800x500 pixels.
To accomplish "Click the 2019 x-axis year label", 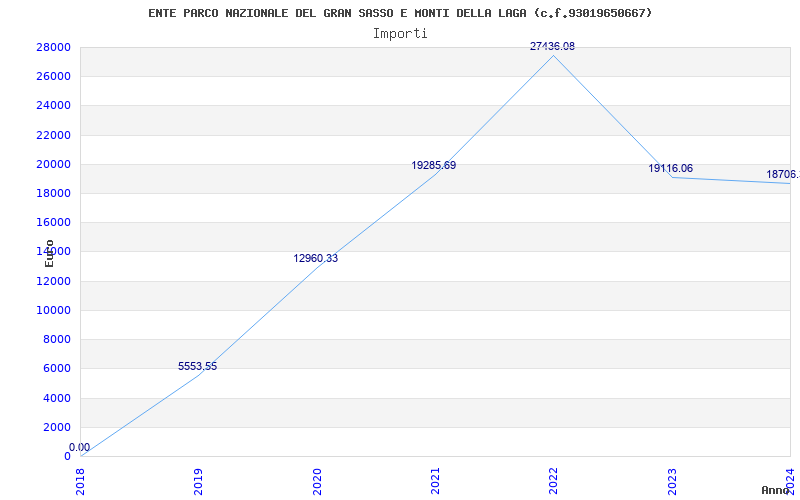I will 198,482.
